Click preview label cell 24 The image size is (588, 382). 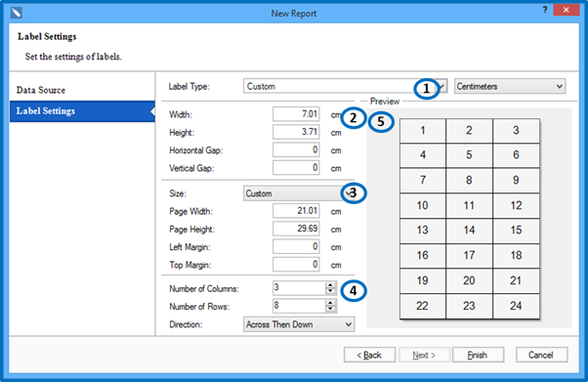coord(516,306)
